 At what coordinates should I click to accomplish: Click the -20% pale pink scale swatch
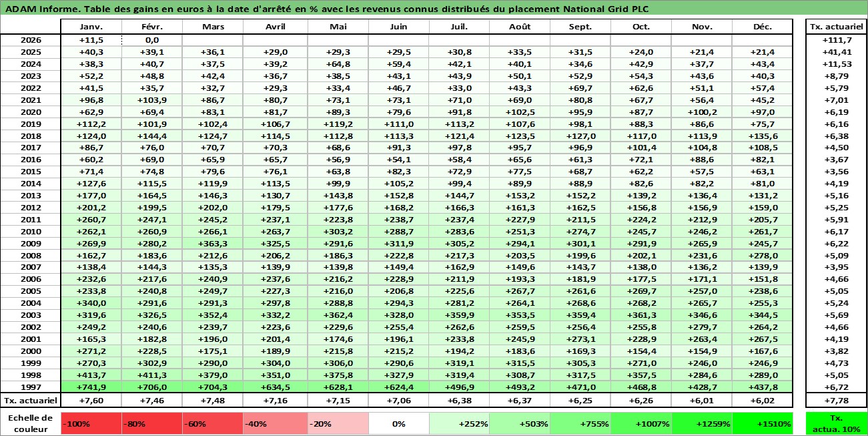click(338, 423)
